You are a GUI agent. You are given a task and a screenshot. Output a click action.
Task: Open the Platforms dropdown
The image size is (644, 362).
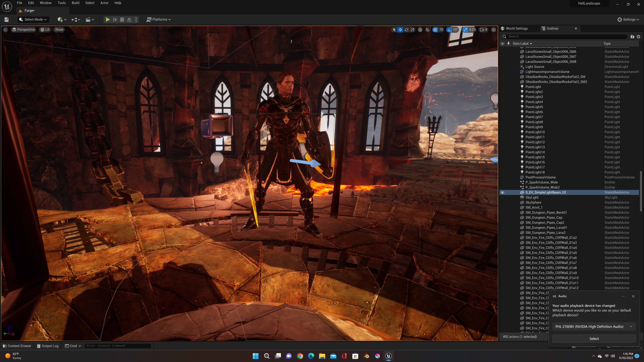(159, 19)
